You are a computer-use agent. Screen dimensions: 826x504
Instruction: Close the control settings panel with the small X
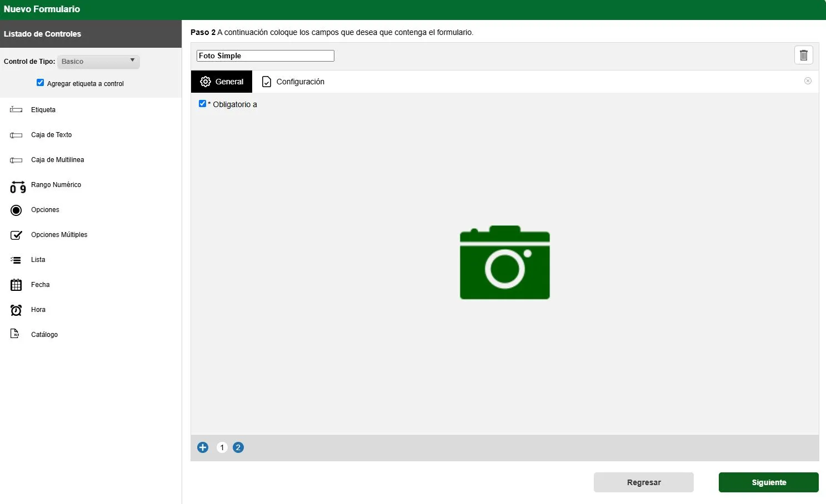(808, 81)
